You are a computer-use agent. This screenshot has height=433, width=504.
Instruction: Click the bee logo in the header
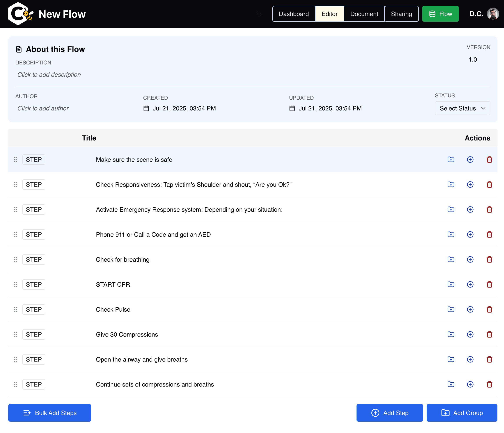click(20, 14)
